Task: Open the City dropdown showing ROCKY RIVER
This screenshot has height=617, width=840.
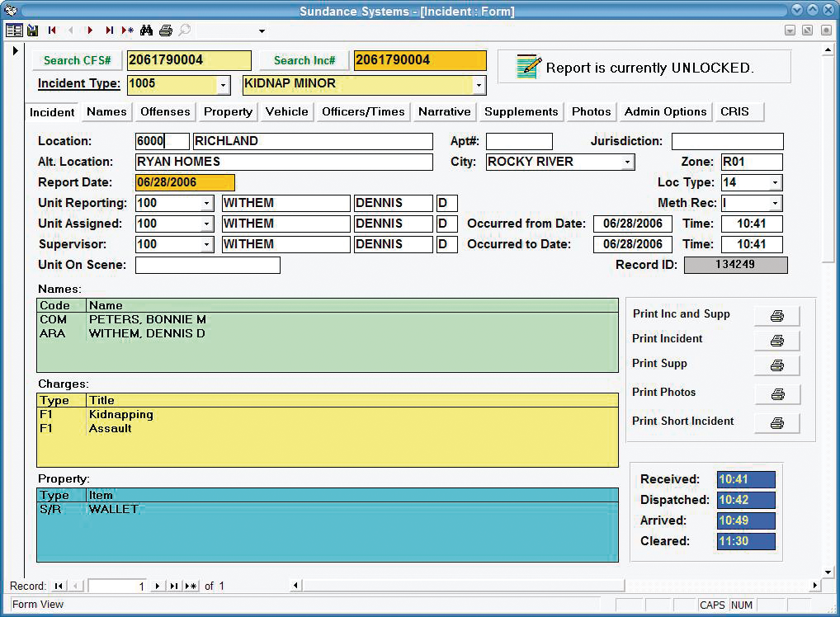Action: click(627, 162)
